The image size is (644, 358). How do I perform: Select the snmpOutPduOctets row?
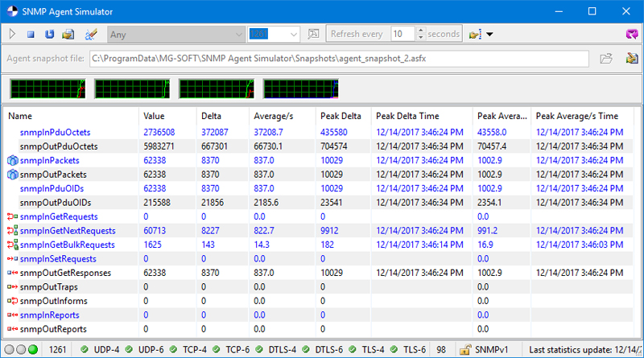pos(318,146)
